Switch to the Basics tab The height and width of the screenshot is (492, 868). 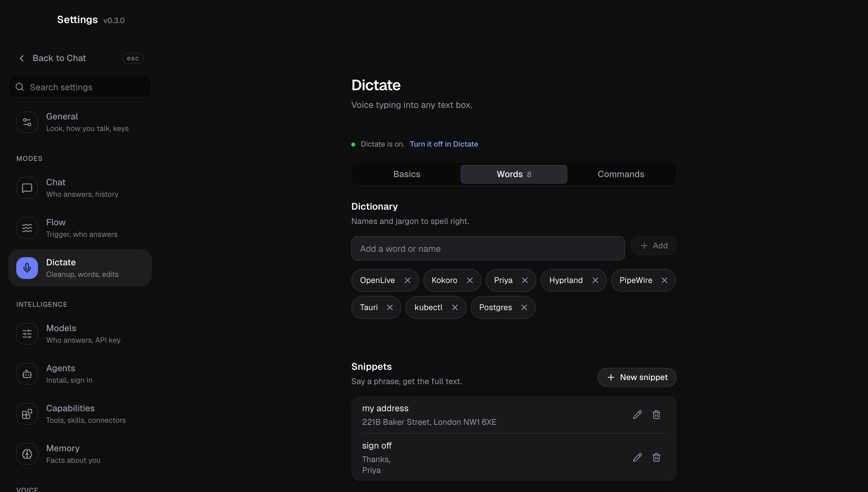pos(407,174)
